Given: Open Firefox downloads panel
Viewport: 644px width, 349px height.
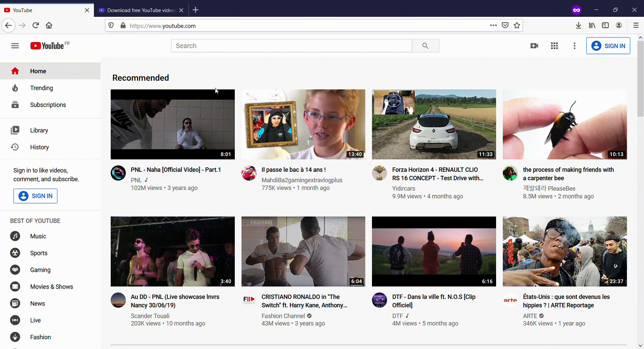Looking at the screenshot, I should pyautogui.click(x=578, y=25).
